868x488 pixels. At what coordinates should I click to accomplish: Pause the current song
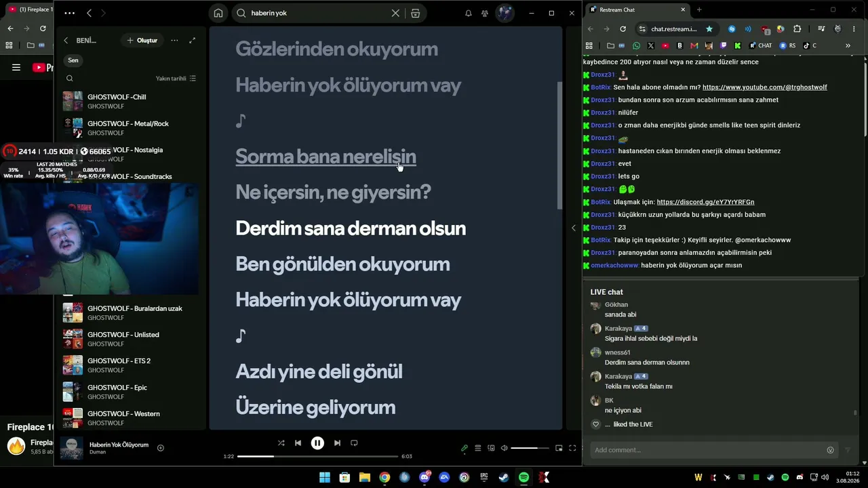pos(317,443)
